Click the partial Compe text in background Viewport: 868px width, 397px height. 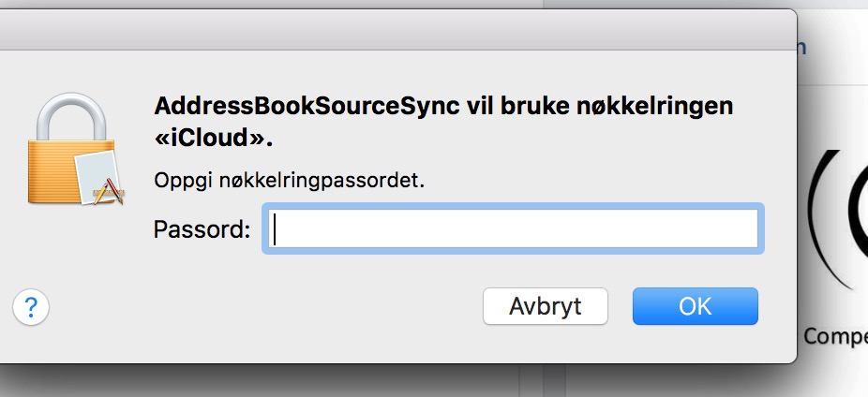click(835, 335)
